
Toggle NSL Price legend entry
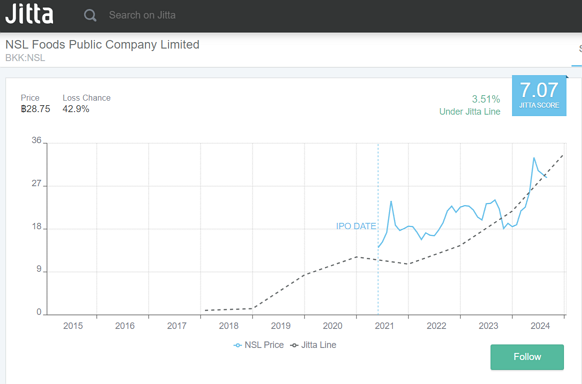(258, 345)
